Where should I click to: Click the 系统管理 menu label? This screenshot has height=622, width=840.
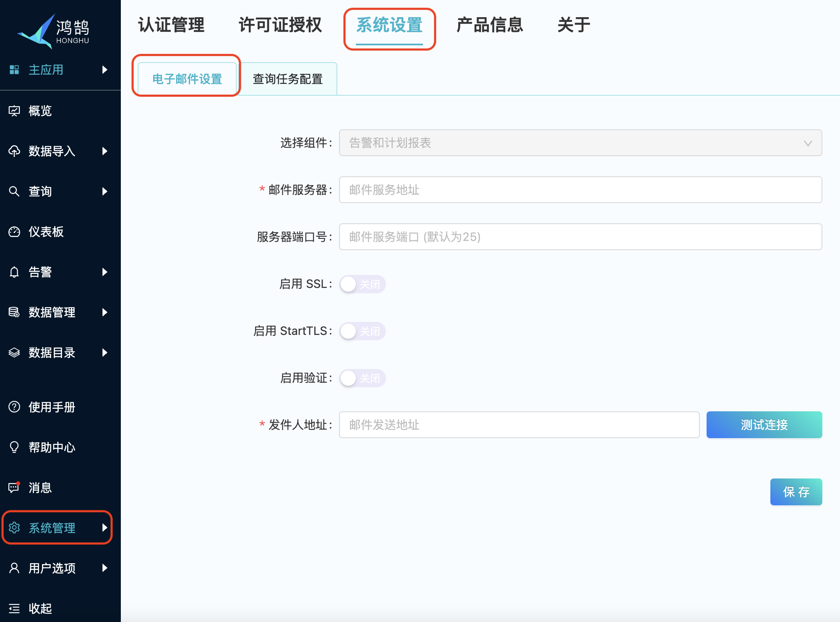click(52, 528)
